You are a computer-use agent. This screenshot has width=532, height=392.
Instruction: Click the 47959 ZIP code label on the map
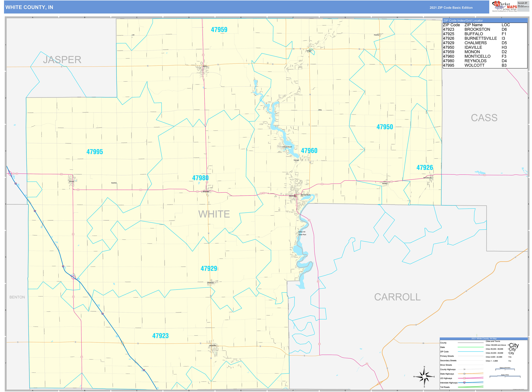point(219,30)
